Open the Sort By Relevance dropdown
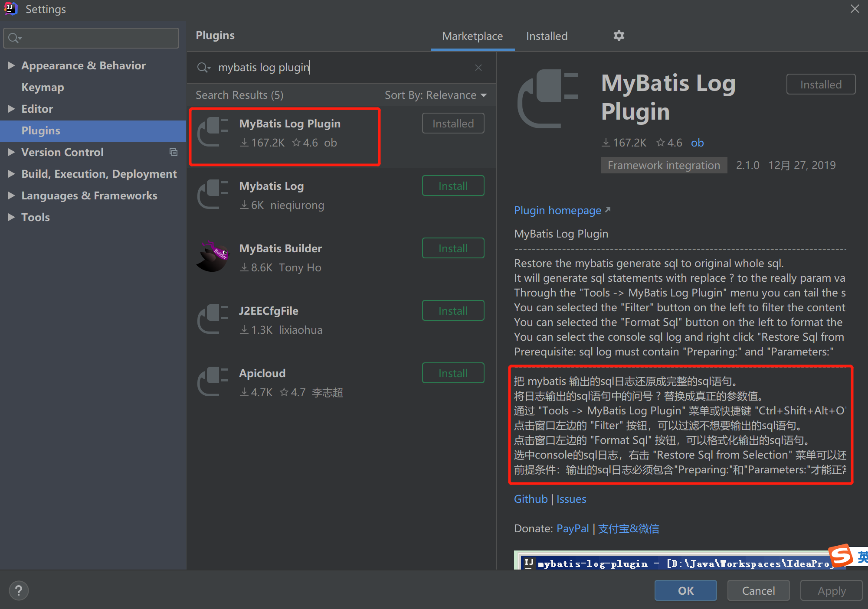The image size is (868, 609). (436, 95)
